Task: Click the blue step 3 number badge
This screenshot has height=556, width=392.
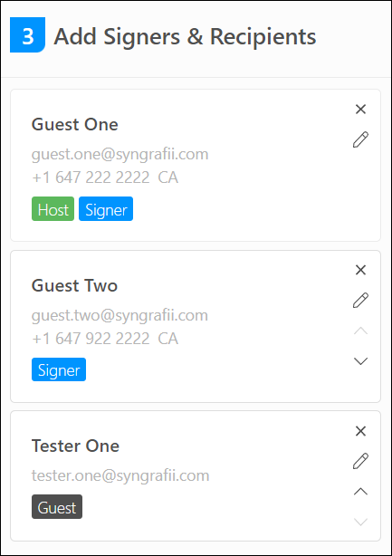Action: 28,34
